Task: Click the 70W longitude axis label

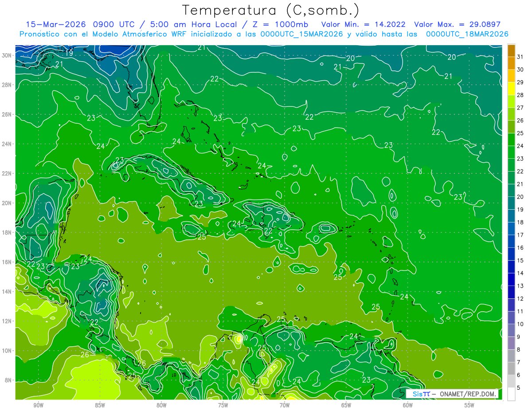Action: 285,406
